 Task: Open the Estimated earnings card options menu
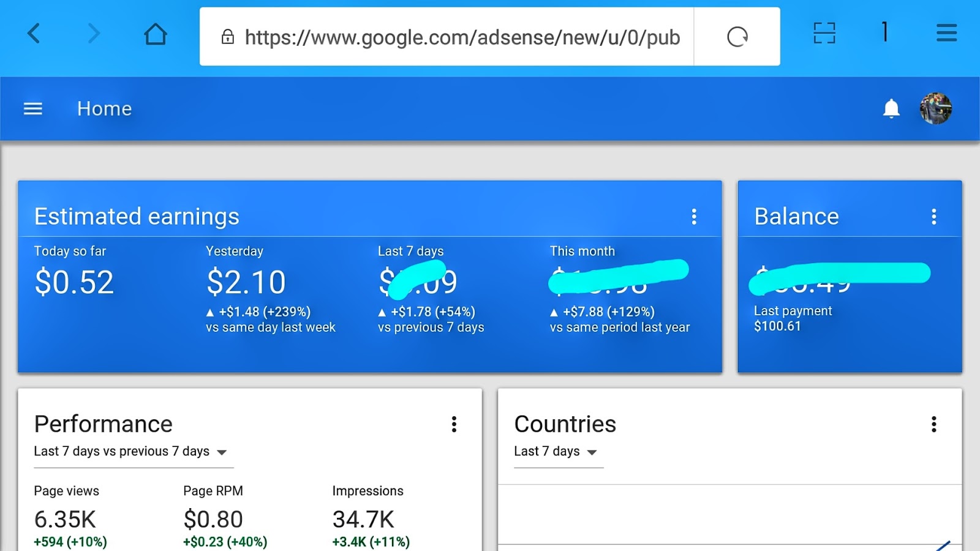coord(694,216)
